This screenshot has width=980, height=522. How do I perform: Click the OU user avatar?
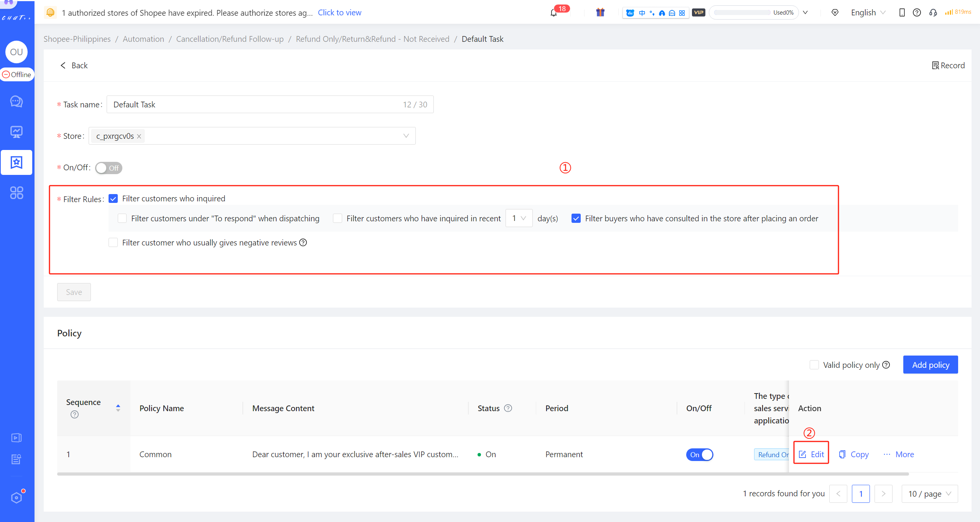[16, 52]
